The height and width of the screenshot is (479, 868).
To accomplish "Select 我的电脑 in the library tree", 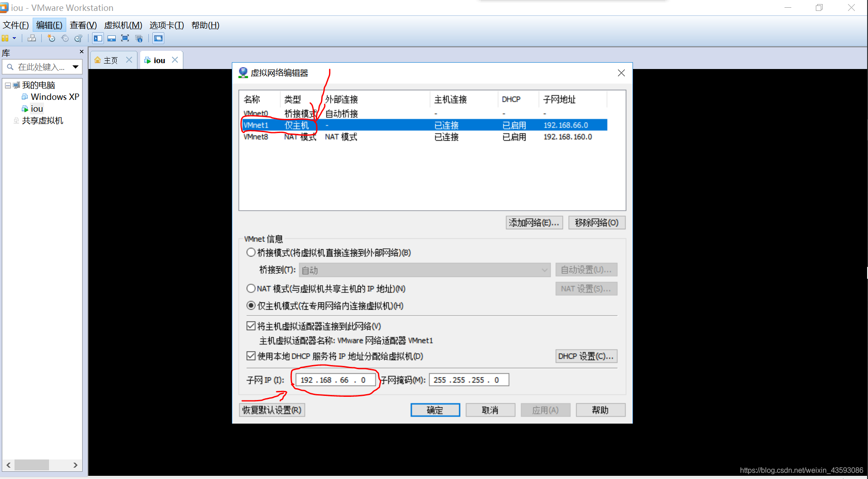I will (x=39, y=85).
